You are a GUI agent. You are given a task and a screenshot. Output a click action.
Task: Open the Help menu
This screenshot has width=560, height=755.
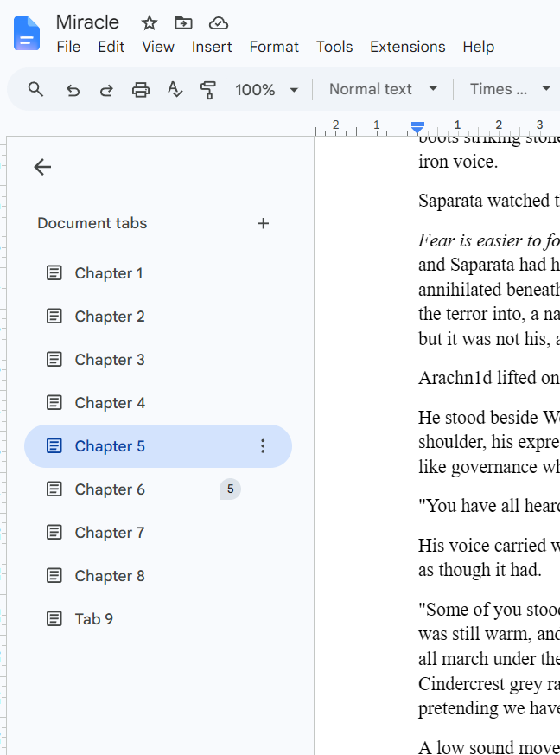(479, 47)
